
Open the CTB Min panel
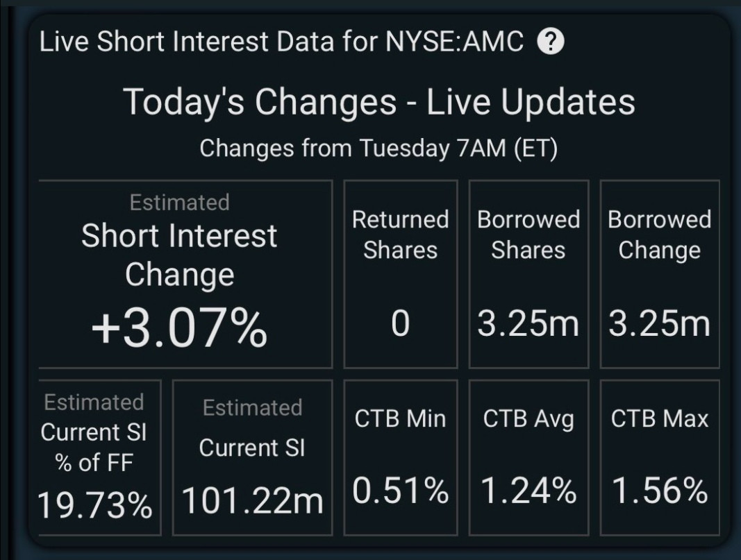click(x=401, y=456)
